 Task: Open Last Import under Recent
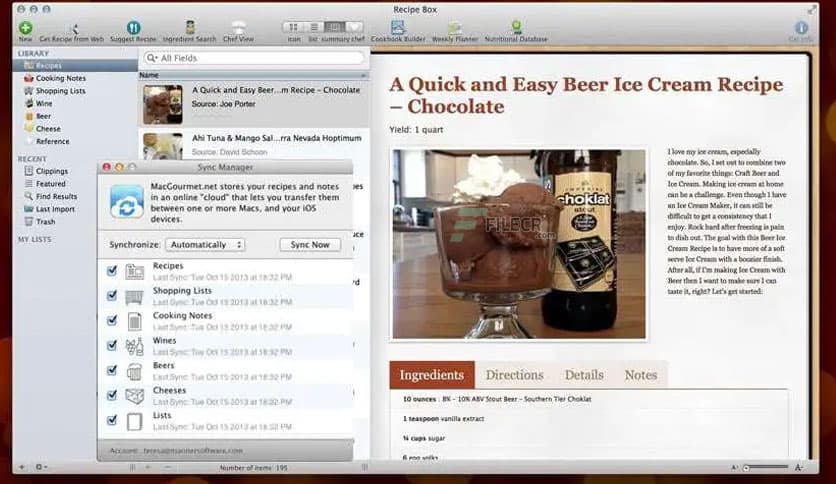click(x=55, y=209)
